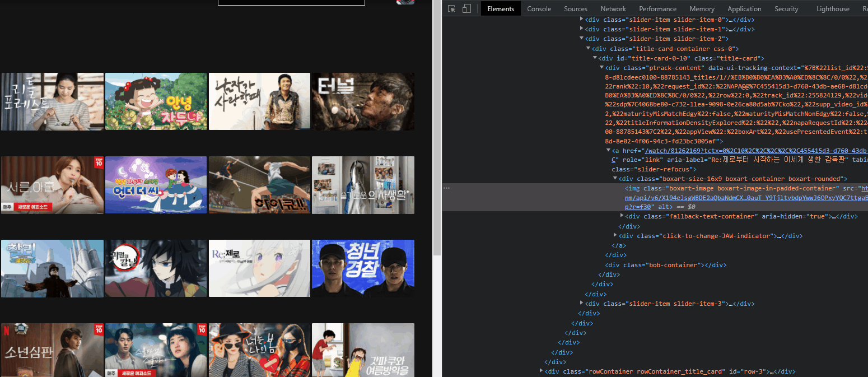
Task: Open the 하이큐!! volleyball anime thumbnail
Action: coord(259,185)
